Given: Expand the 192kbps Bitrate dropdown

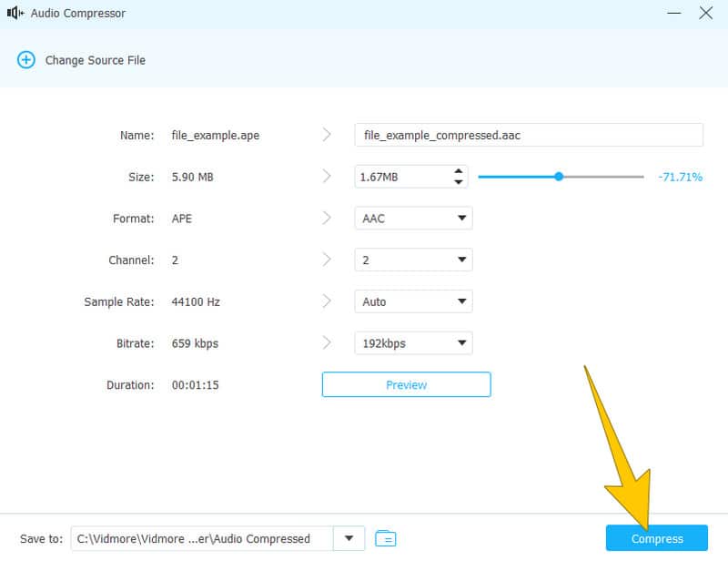Looking at the screenshot, I should click(x=412, y=343).
